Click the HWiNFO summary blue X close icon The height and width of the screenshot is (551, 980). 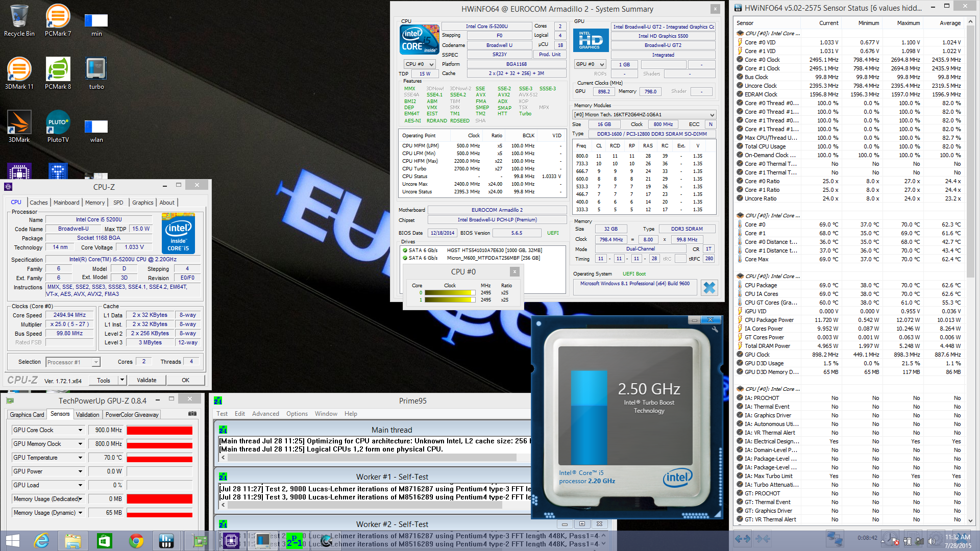pyautogui.click(x=709, y=288)
